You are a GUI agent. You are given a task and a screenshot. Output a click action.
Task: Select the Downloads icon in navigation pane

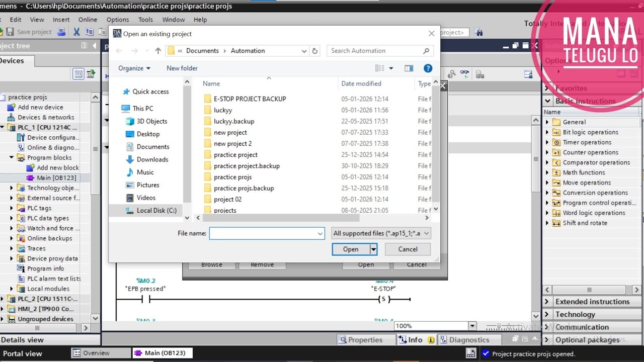130,159
